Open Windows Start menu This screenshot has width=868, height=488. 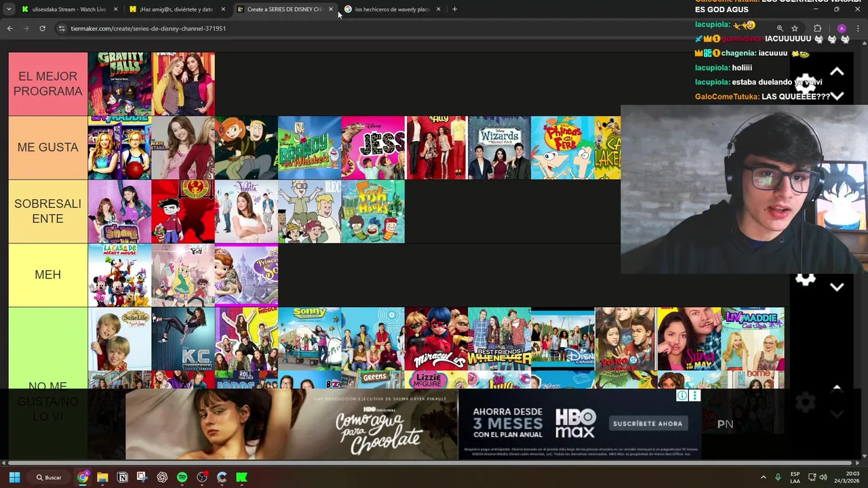point(14,477)
